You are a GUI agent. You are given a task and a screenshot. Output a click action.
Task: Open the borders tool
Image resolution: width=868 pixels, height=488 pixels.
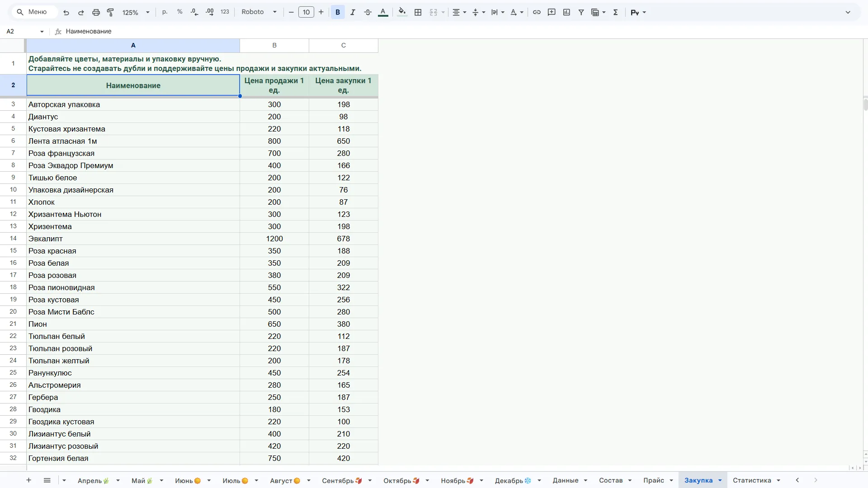[418, 12]
